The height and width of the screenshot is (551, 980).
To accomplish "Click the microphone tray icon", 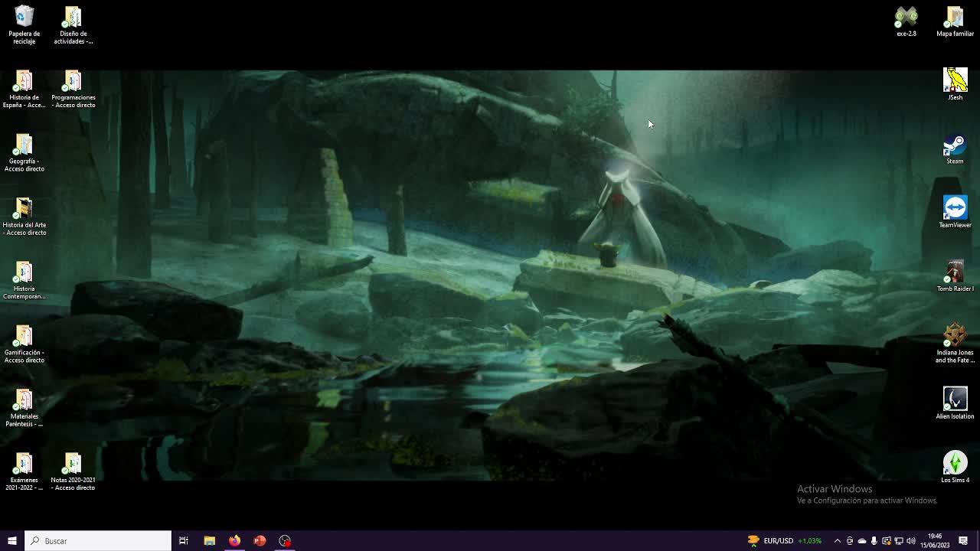I will [x=874, y=541].
